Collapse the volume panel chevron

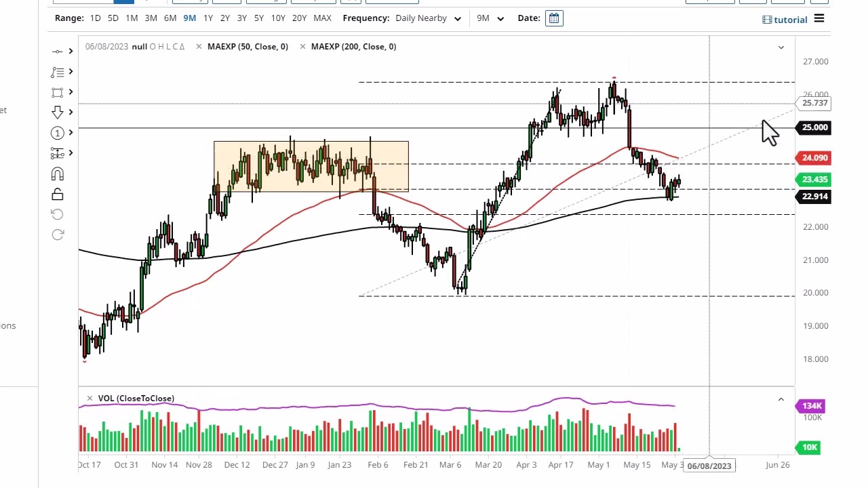pyautogui.click(x=781, y=400)
